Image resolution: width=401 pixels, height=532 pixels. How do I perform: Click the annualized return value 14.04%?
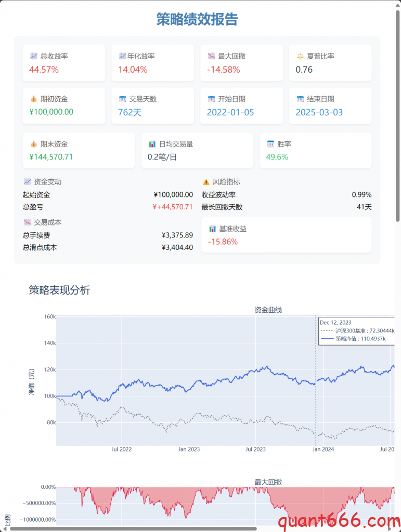133,70
